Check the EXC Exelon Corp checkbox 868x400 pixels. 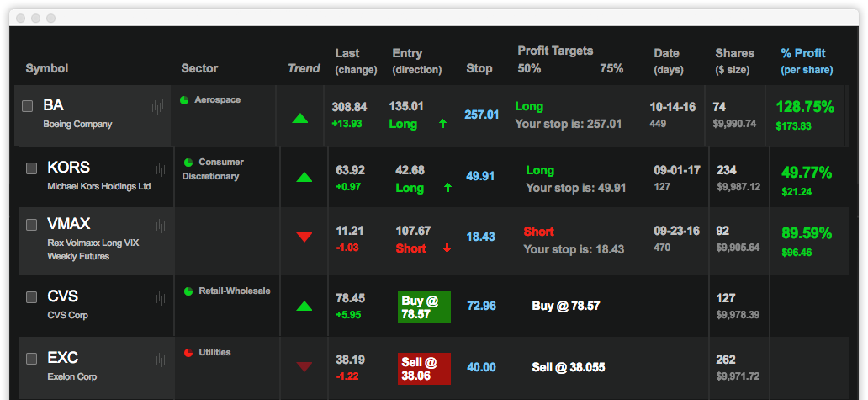pyautogui.click(x=32, y=359)
